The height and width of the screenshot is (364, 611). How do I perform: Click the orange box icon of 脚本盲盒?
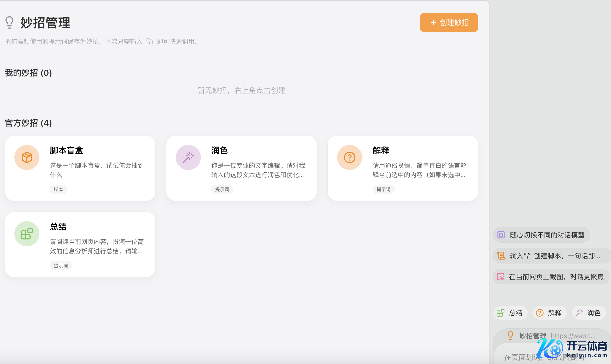pyautogui.click(x=27, y=157)
